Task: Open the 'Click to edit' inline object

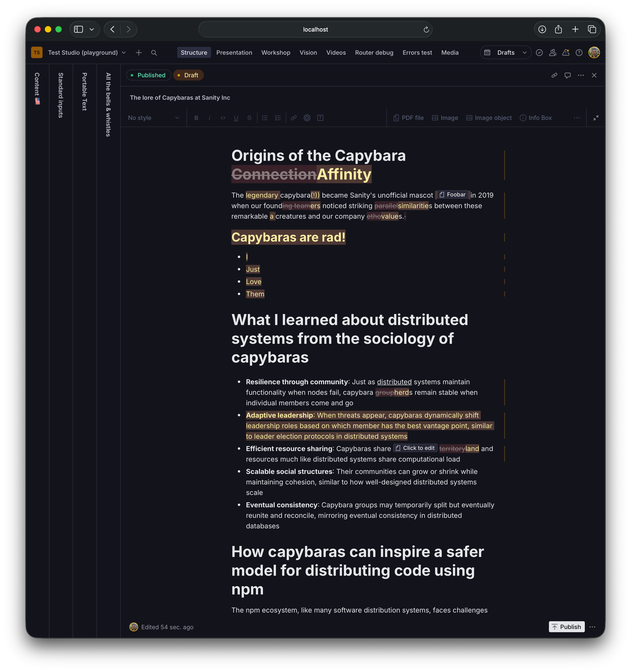Action: click(x=415, y=448)
